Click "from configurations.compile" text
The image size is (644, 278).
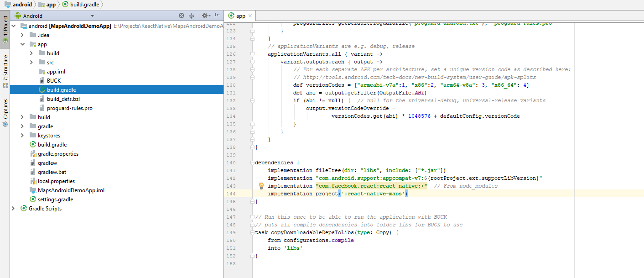pos(311,240)
